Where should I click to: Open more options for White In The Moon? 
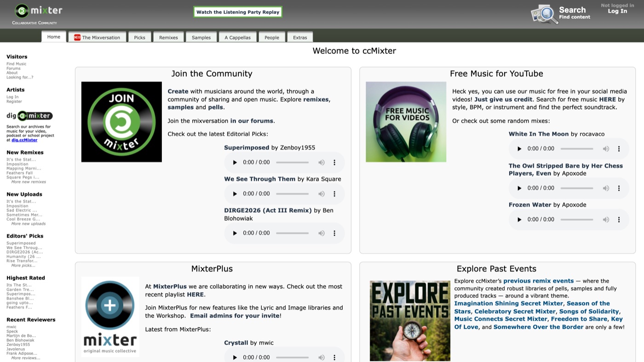(619, 149)
